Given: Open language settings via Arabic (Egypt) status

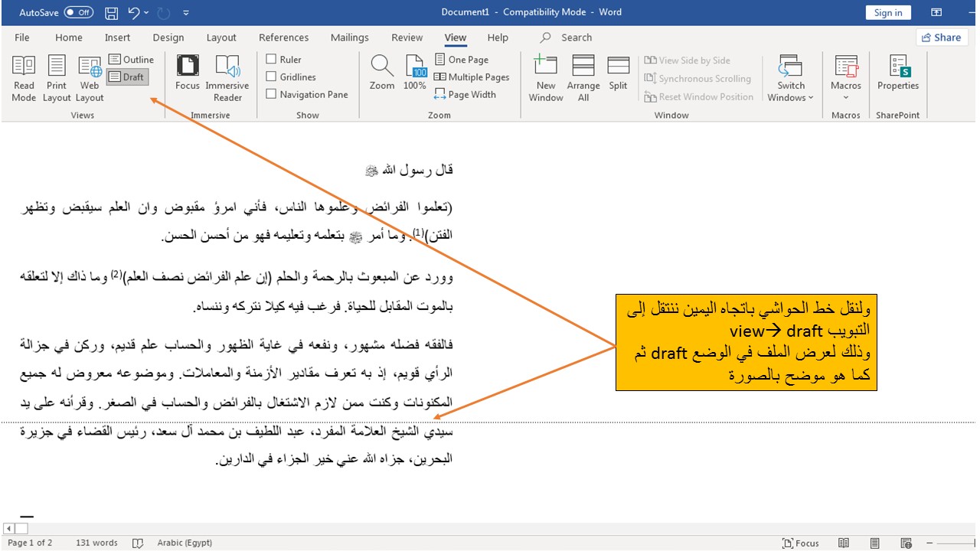Looking at the screenshot, I should point(184,543).
